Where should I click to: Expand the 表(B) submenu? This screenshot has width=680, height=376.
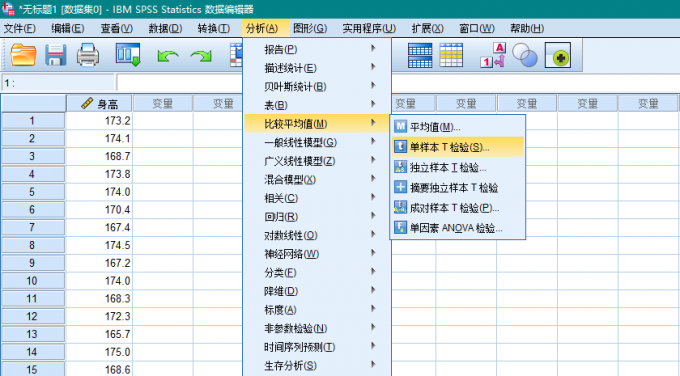click(317, 105)
